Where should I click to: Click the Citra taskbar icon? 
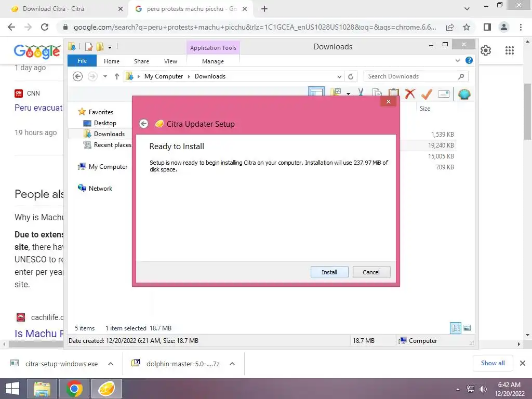pos(106,389)
